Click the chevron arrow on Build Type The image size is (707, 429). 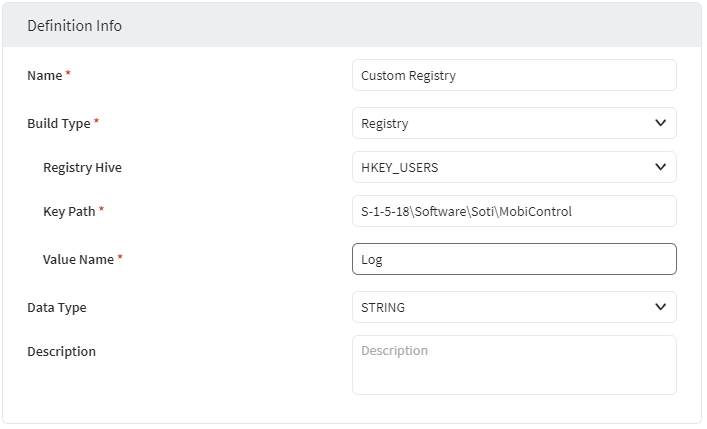[x=660, y=123]
